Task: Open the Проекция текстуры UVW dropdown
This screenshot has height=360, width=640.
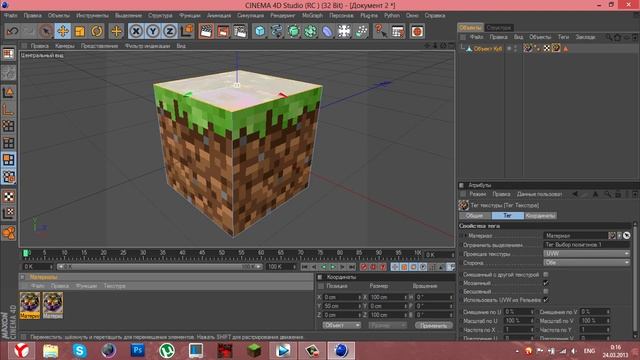Action: click(587, 253)
